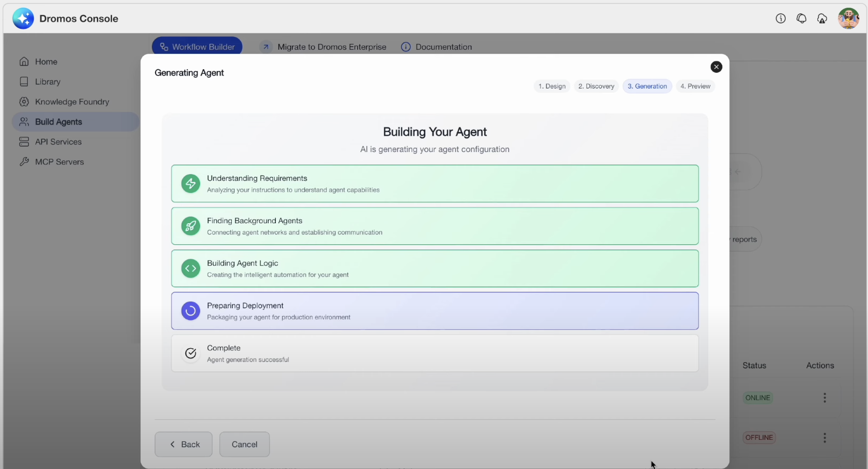Screen dimensions: 868x469
Task: Select the 4. Preview step
Action: click(695, 87)
